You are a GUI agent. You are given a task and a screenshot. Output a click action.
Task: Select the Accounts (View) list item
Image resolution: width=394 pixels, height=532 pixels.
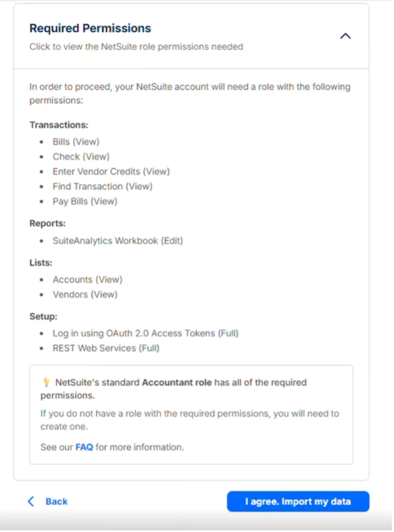tap(87, 280)
